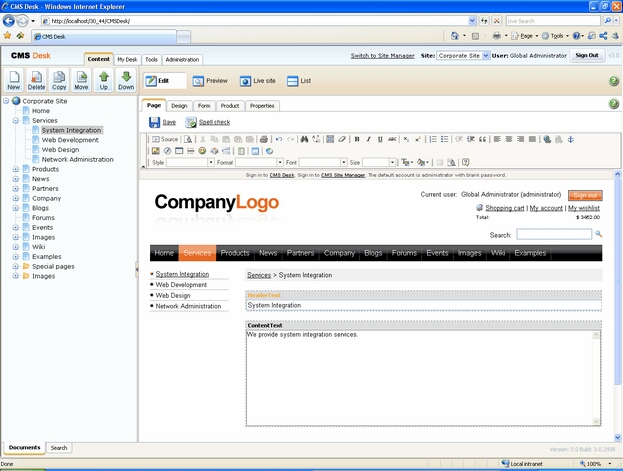Open the Site dropdown Corporate Site

(464, 56)
